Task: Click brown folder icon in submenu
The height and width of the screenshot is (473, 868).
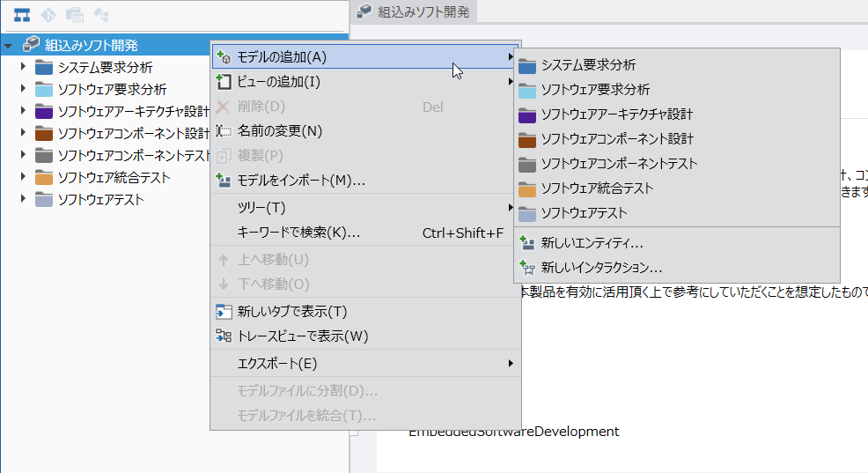Action: click(527, 139)
